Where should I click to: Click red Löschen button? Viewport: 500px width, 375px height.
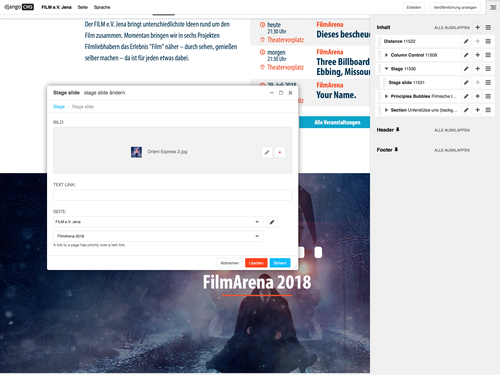256,263
